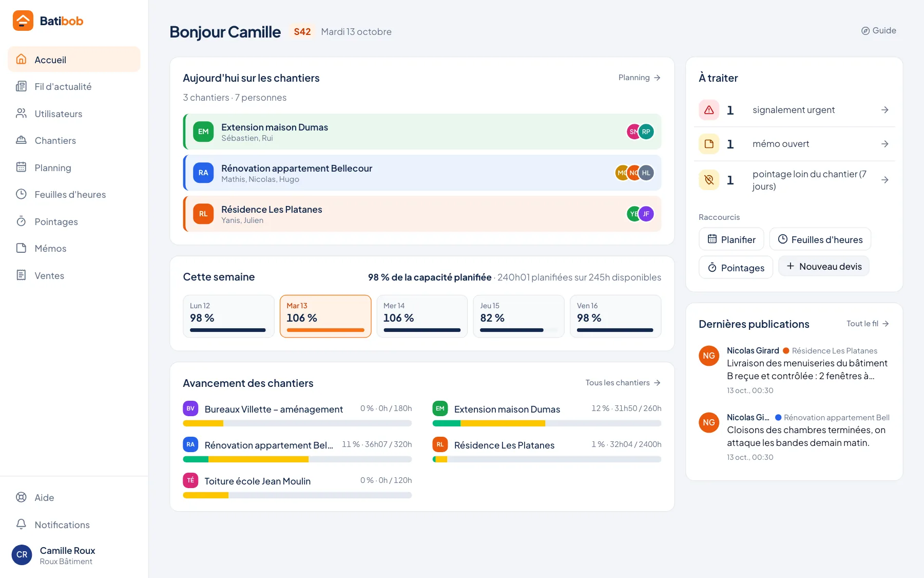
Task: Select the Jeu 15 day card
Action: tap(519, 316)
